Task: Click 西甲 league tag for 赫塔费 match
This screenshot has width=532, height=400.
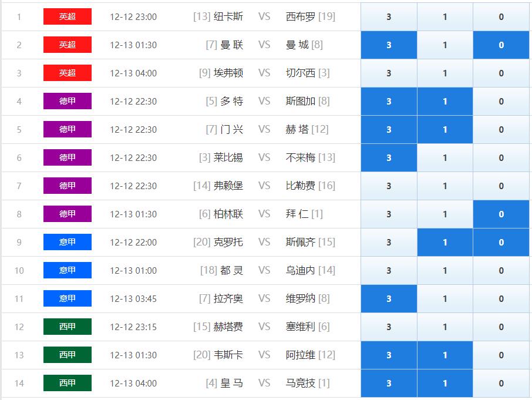Action: (68, 327)
